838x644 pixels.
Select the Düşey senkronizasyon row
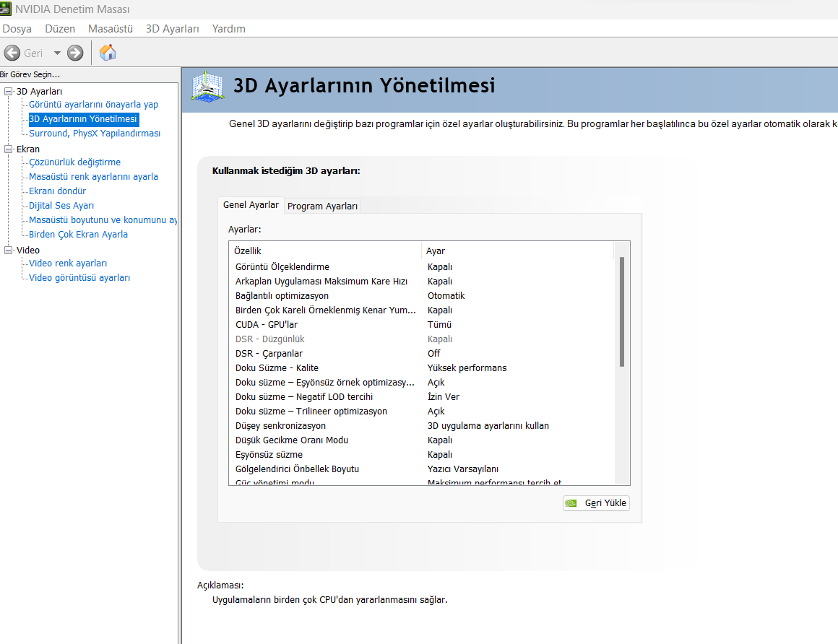point(422,425)
